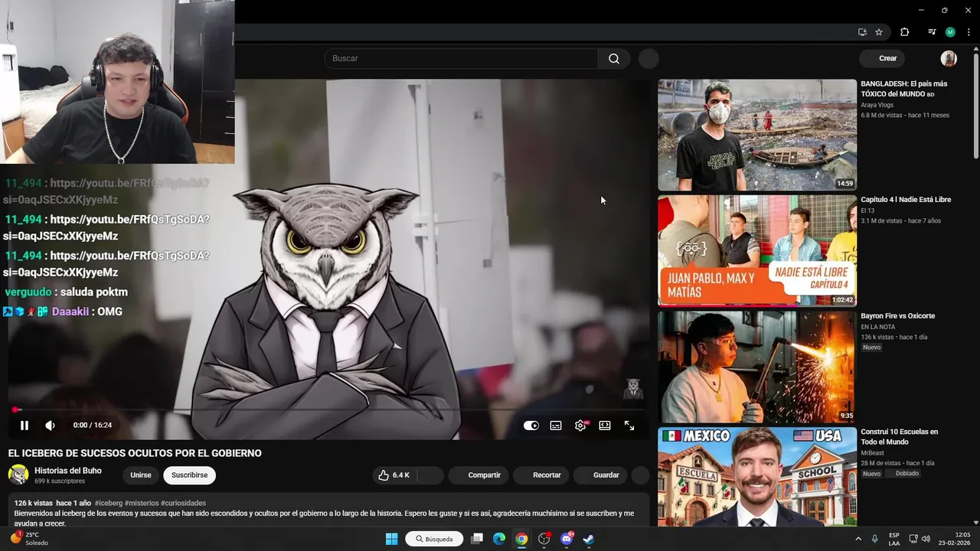
Task: Click the Historias del Buho channel avatar
Action: [18, 474]
